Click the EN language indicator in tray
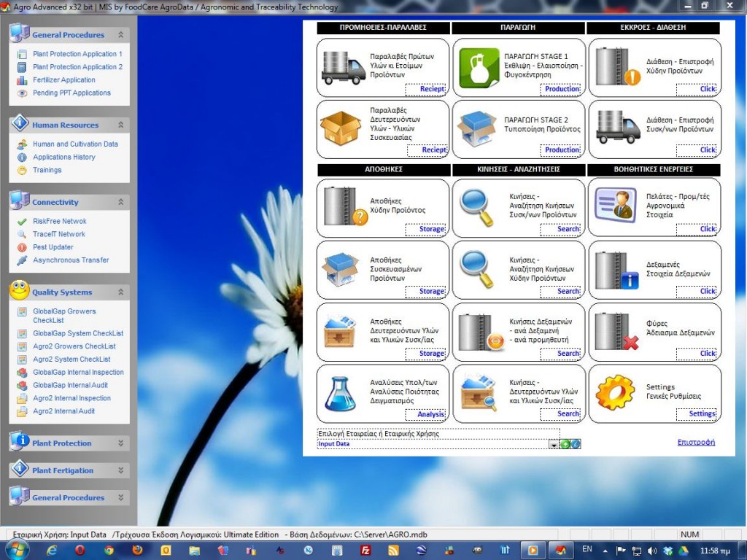Viewport: 747px width, 560px height. tap(587, 549)
